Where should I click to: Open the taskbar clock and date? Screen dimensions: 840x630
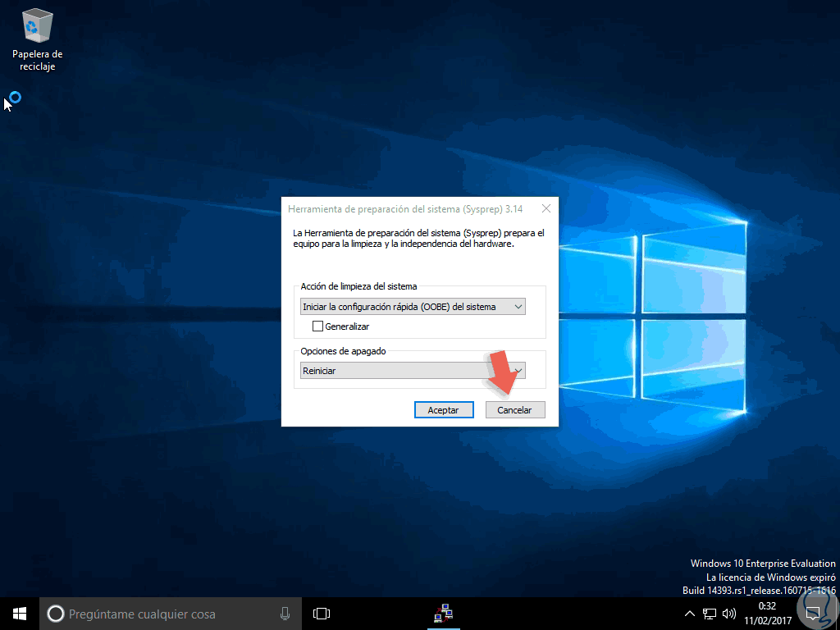(x=767, y=614)
